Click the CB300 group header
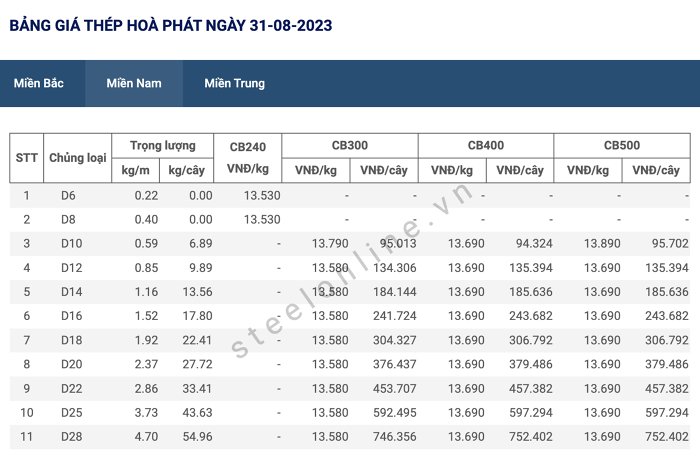 point(350,146)
